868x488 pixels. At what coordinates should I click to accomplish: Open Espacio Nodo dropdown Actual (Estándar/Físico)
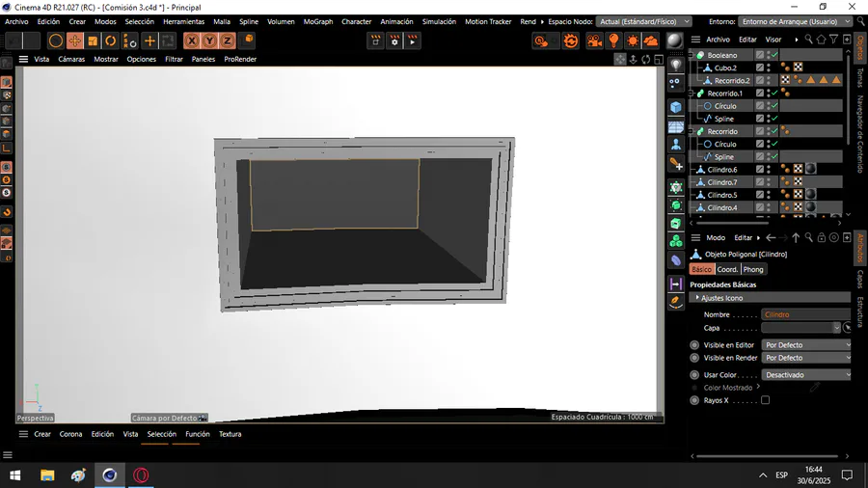(644, 21)
